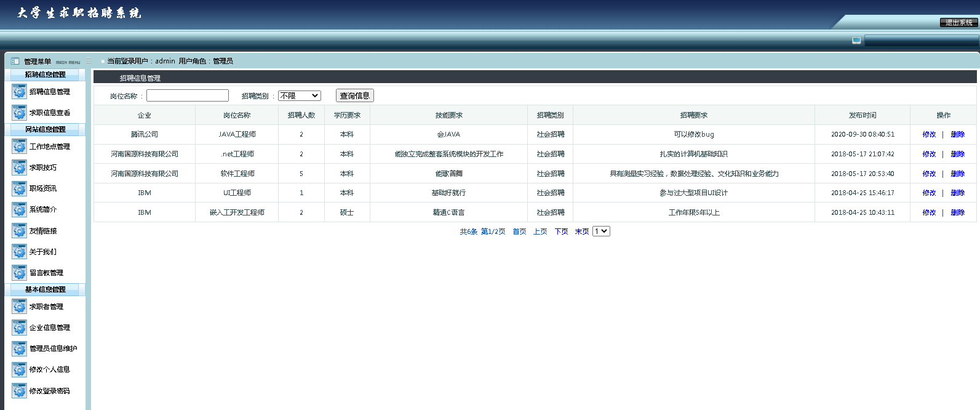Click the gear icon beside 留言板管理
The height and width of the screenshot is (410, 980).
point(19,273)
